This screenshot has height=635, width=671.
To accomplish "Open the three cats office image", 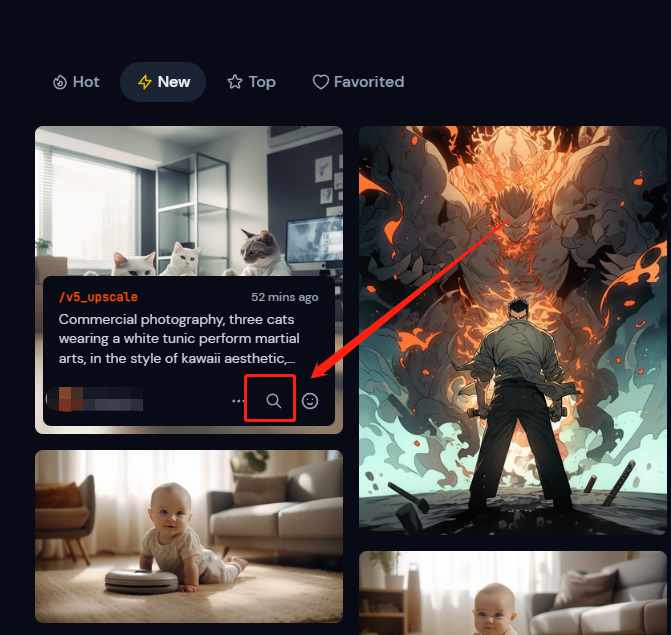I will click(189, 201).
